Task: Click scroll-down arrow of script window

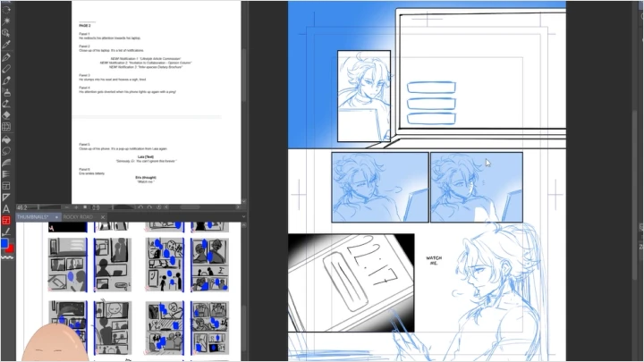Action: (x=244, y=201)
